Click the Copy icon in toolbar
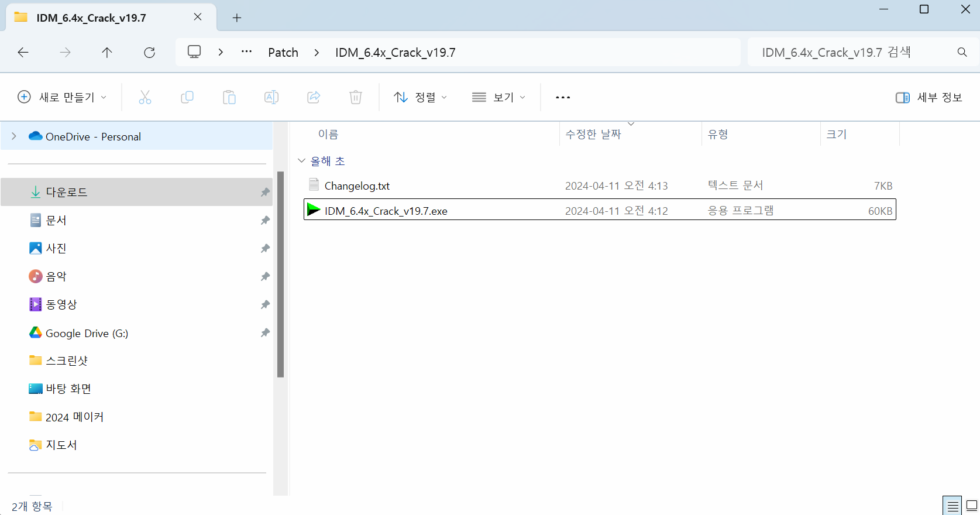The image size is (980, 515). 187,97
